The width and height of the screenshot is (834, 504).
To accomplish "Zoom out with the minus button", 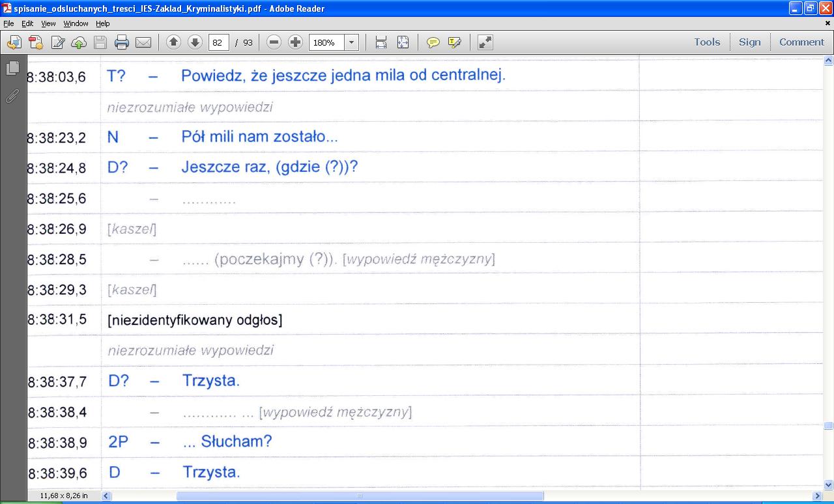I will coord(274,42).
